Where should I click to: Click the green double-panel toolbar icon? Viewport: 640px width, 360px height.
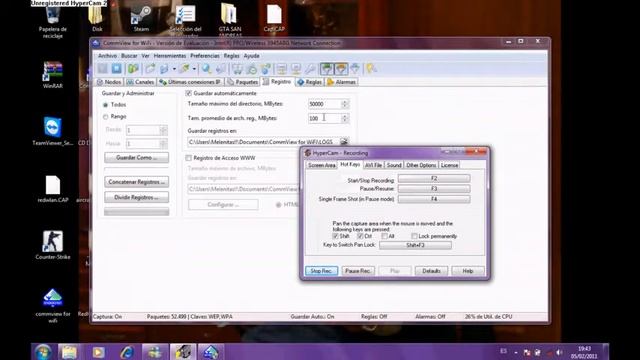(133, 69)
